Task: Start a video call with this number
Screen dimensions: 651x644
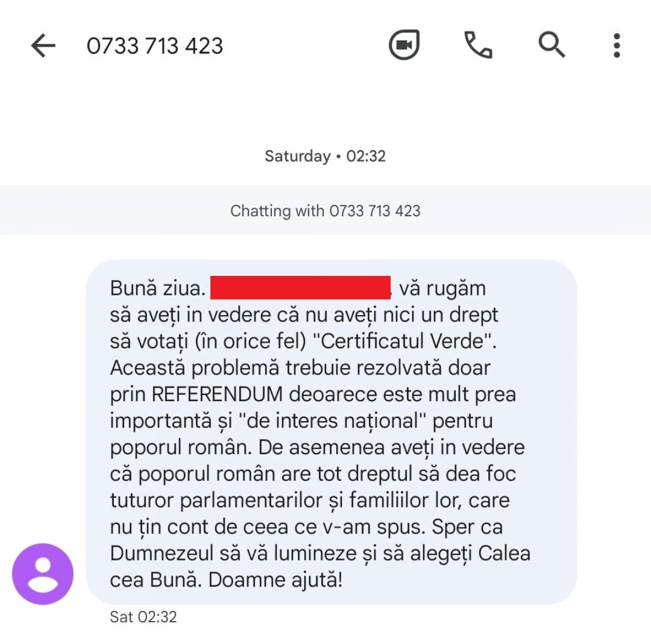Action: coord(404,44)
